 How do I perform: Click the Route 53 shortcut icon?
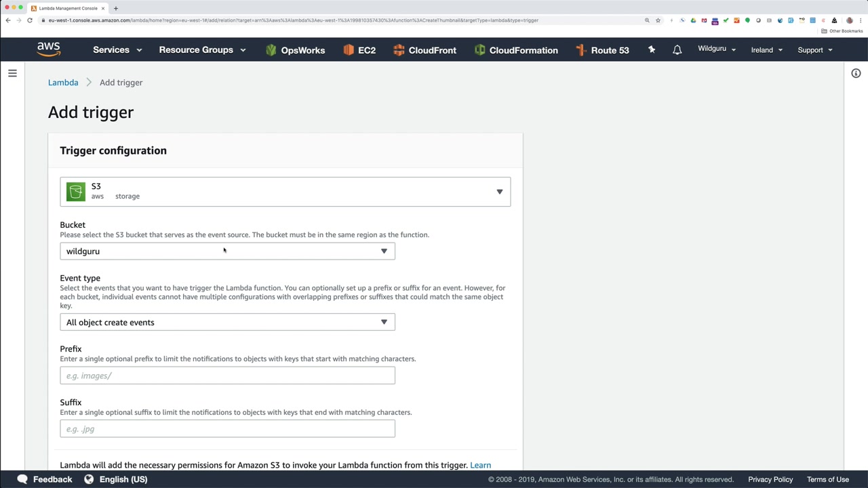point(580,49)
